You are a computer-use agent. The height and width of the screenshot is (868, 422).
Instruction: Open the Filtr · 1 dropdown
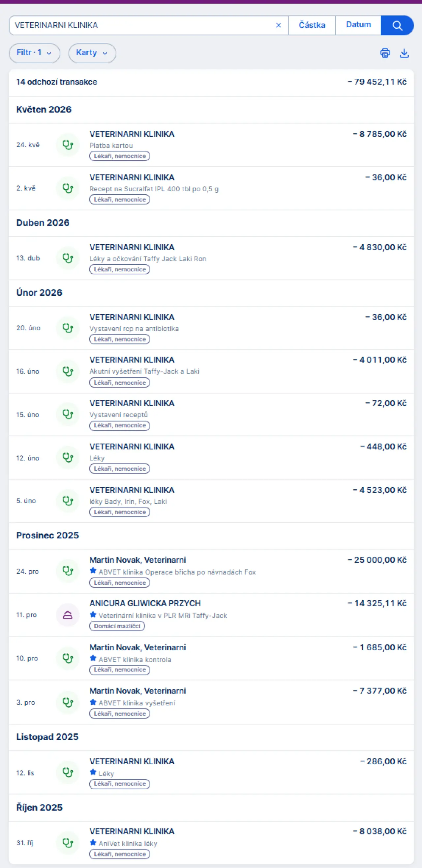[34, 53]
